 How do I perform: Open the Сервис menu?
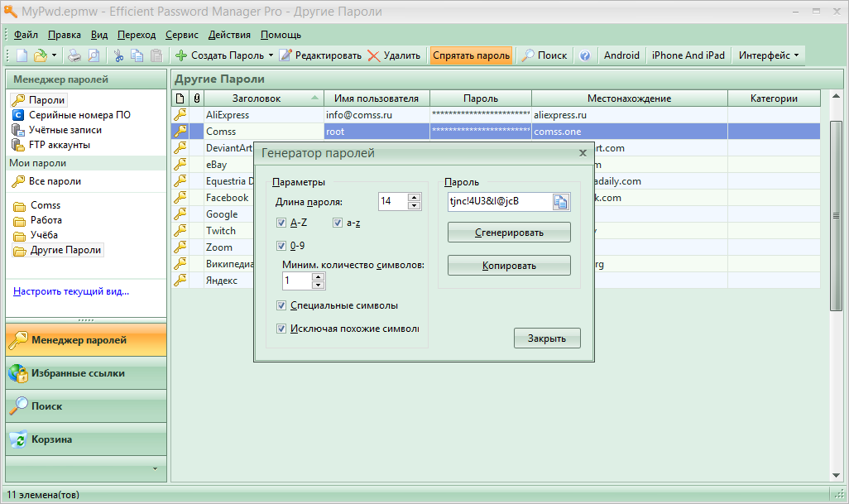182,35
